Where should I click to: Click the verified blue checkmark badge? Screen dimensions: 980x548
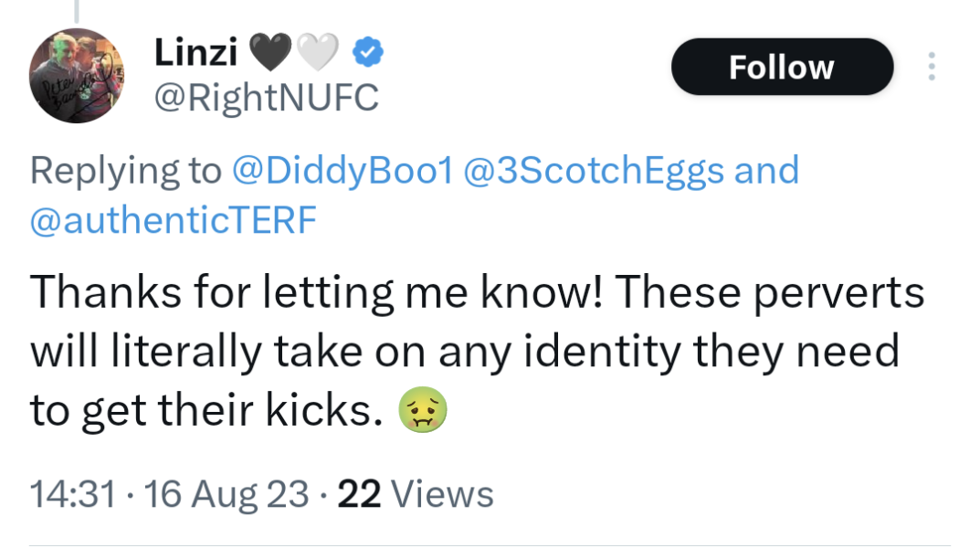(367, 53)
